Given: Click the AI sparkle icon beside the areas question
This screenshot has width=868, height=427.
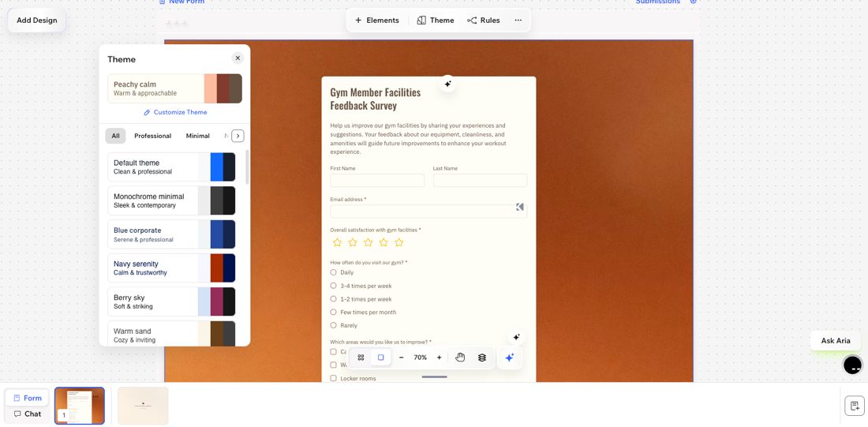Looking at the screenshot, I should point(517,337).
